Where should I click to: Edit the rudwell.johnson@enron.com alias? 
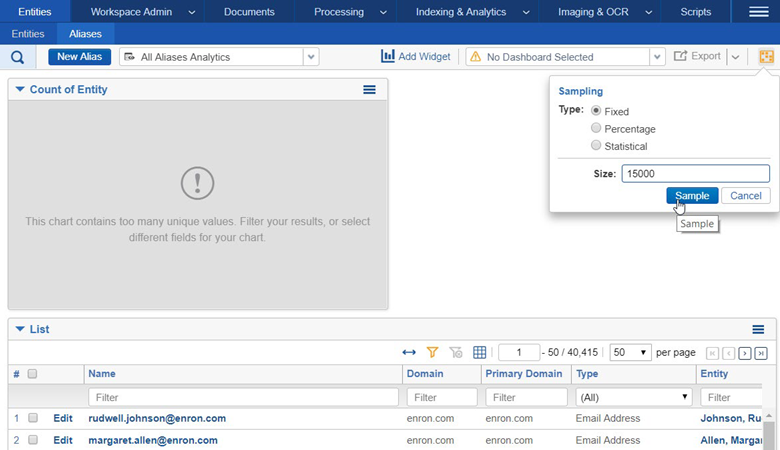click(63, 418)
